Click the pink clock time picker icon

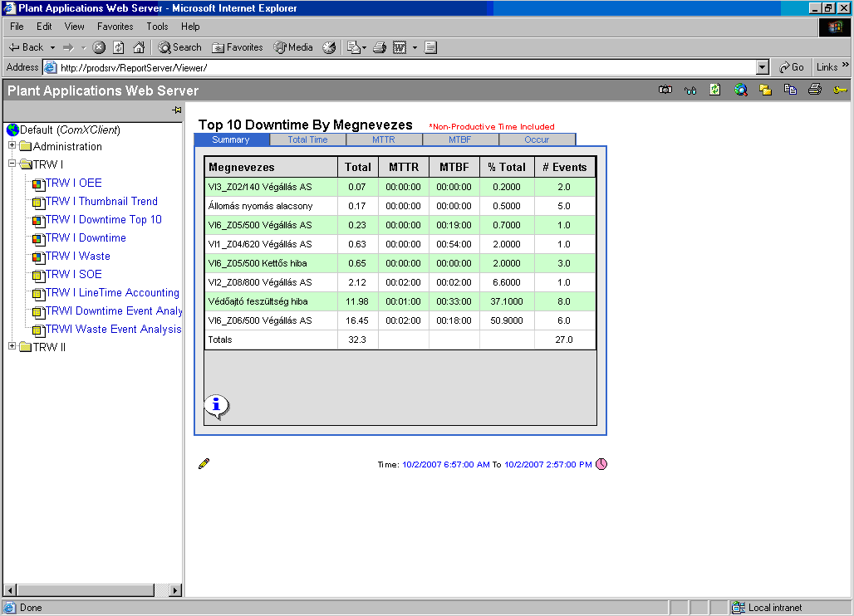[x=601, y=464]
